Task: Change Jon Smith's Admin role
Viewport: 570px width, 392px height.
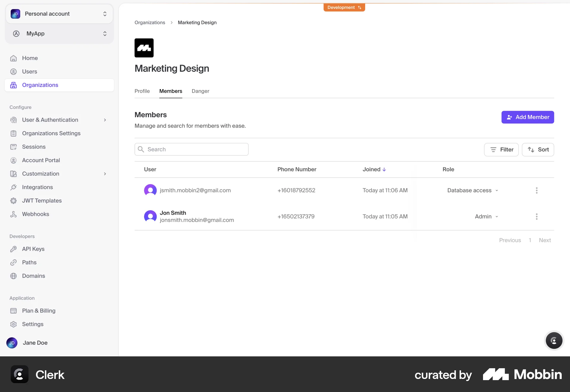Action: (x=486, y=216)
